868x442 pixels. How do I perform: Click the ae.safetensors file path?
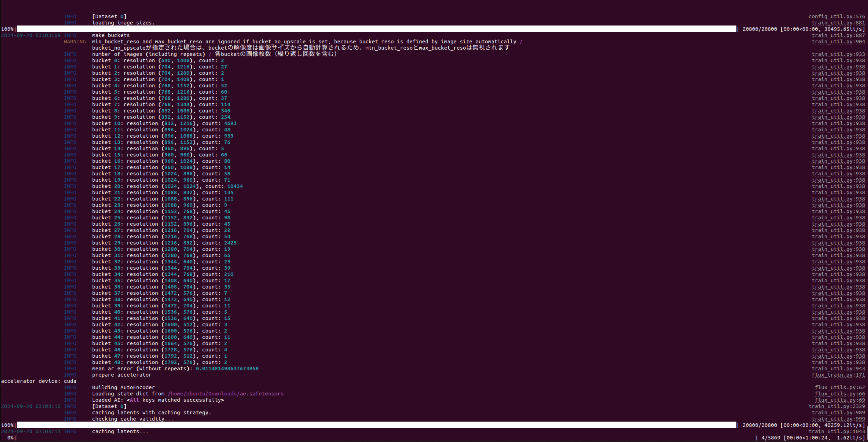click(225, 394)
